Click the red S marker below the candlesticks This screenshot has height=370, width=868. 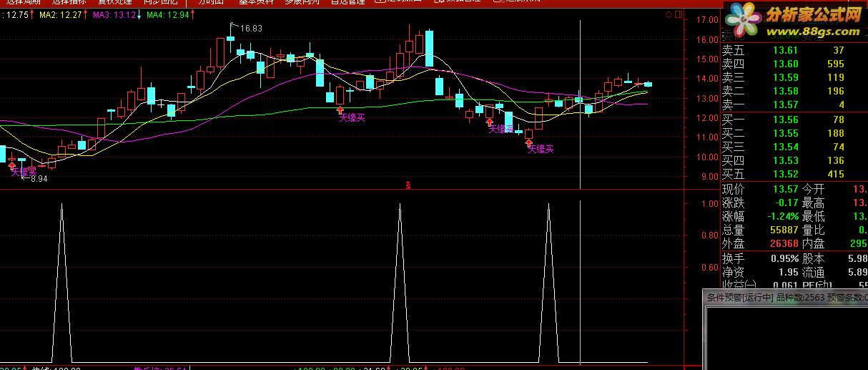tap(408, 186)
